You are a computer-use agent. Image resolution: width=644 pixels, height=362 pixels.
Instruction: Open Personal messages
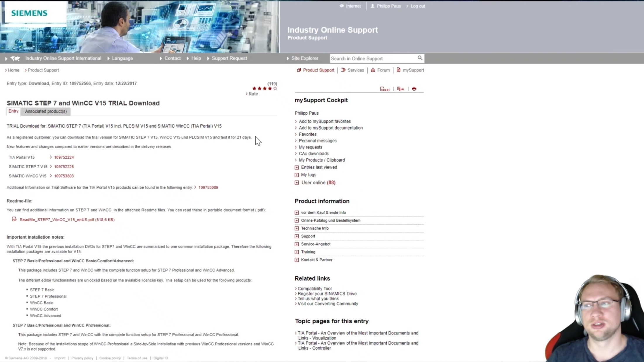[x=318, y=141]
